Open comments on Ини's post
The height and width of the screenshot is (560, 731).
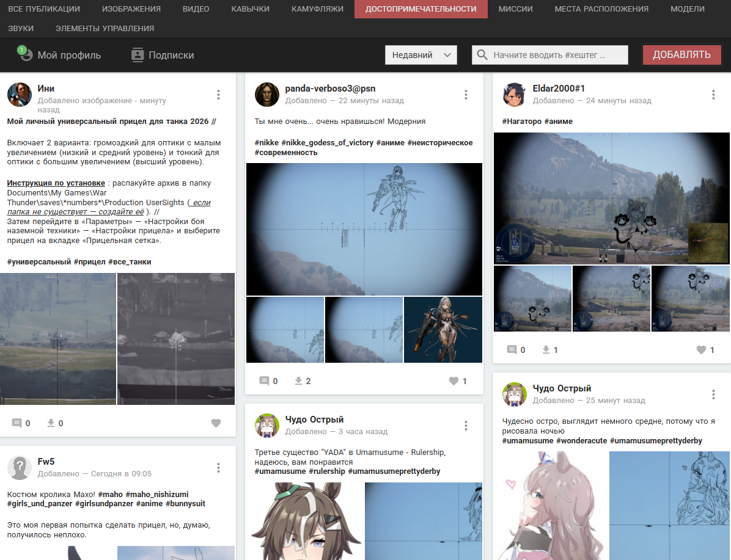(17, 423)
